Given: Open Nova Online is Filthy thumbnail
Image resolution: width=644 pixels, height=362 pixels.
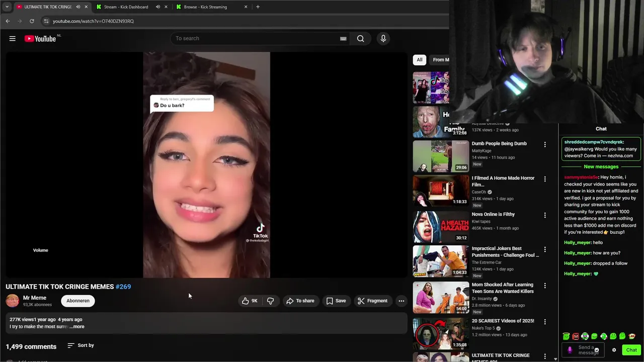Looking at the screenshot, I should pyautogui.click(x=441, y=227).
